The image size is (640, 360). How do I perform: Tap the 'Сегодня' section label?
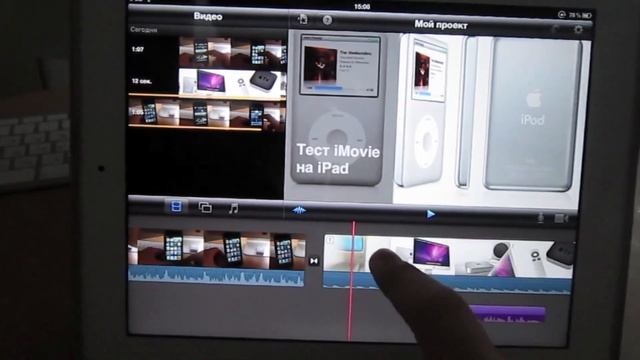pos(144,29)
